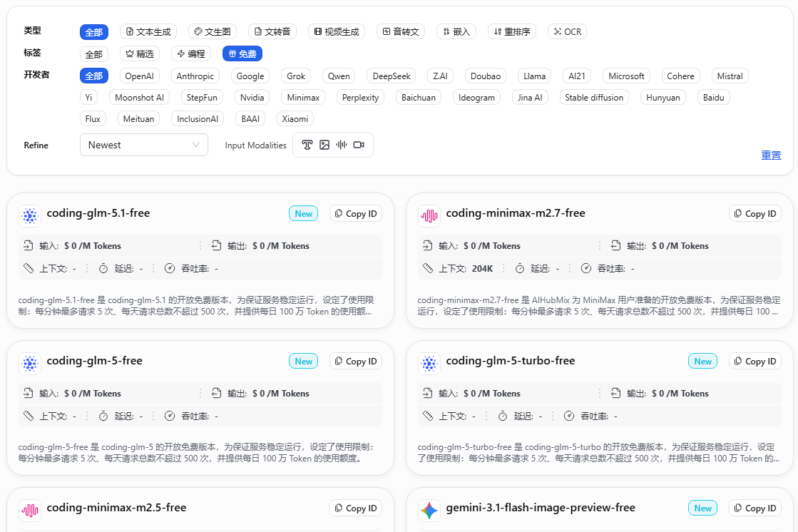
Task: Click the throughput gauge icon on coding-glm-5-turbo-free
Action: click(x=569, y=416)
